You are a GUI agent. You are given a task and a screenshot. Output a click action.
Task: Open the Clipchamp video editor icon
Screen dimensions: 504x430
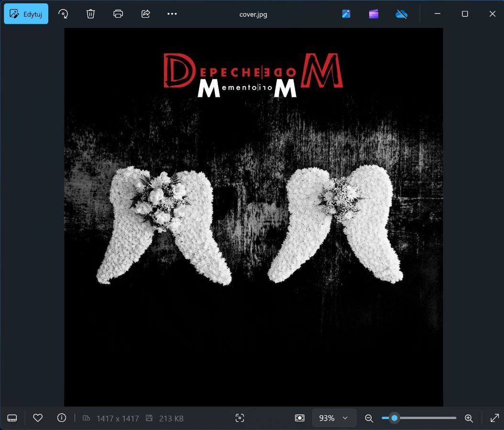(373, 14)
